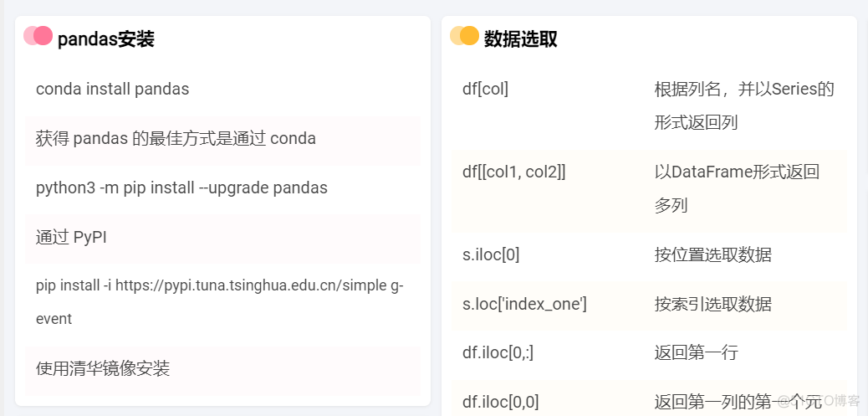Click the pandas安装 card title
The image size is (868, 416).
click(106, 39)
